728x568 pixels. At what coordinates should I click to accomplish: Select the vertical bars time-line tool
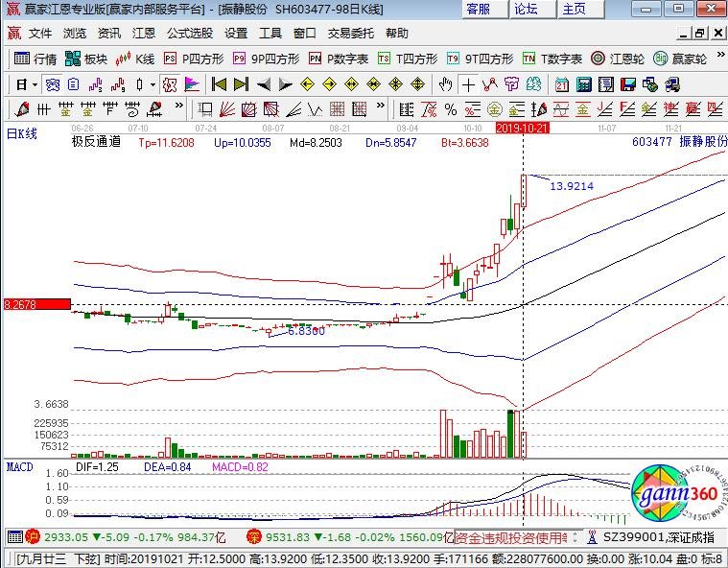coord(44,109)
